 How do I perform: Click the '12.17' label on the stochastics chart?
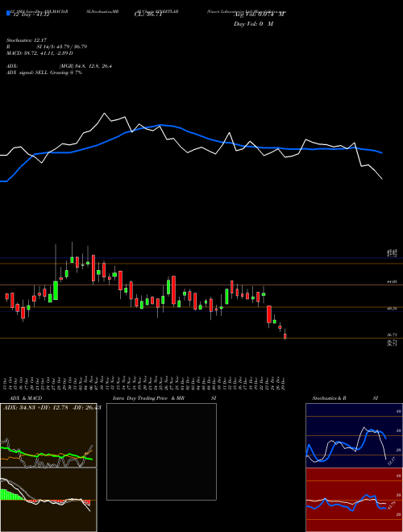pos(392,461)
